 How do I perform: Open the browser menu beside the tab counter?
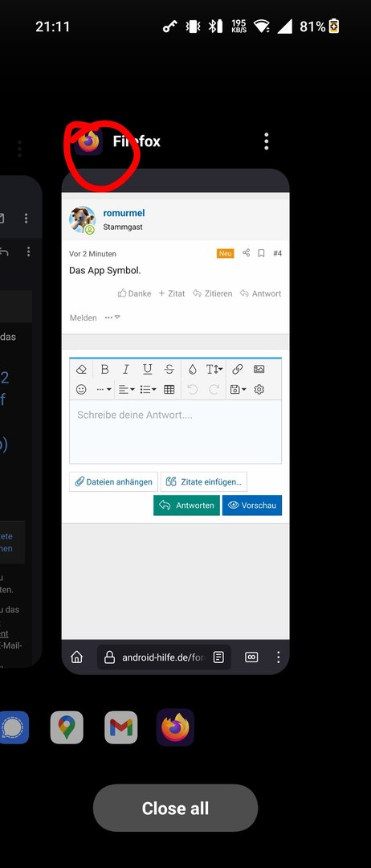(278, 657)
